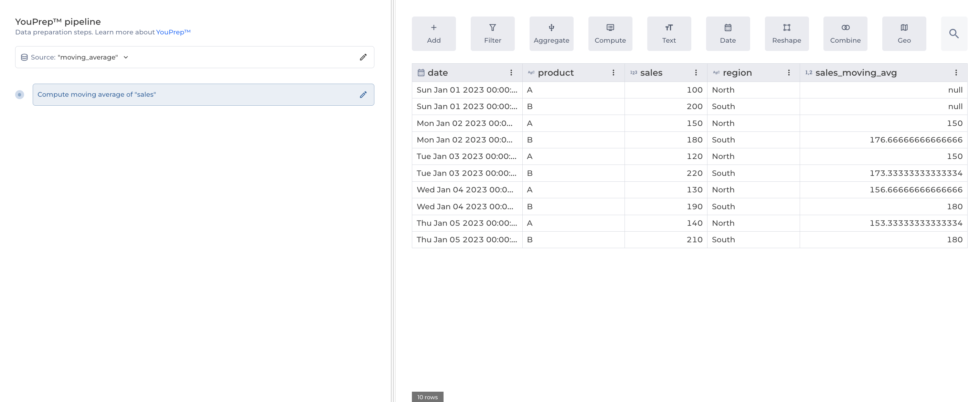Open the Reshape steps menu
The height and width of the screenshot is (402, 980).
(786, 33)
